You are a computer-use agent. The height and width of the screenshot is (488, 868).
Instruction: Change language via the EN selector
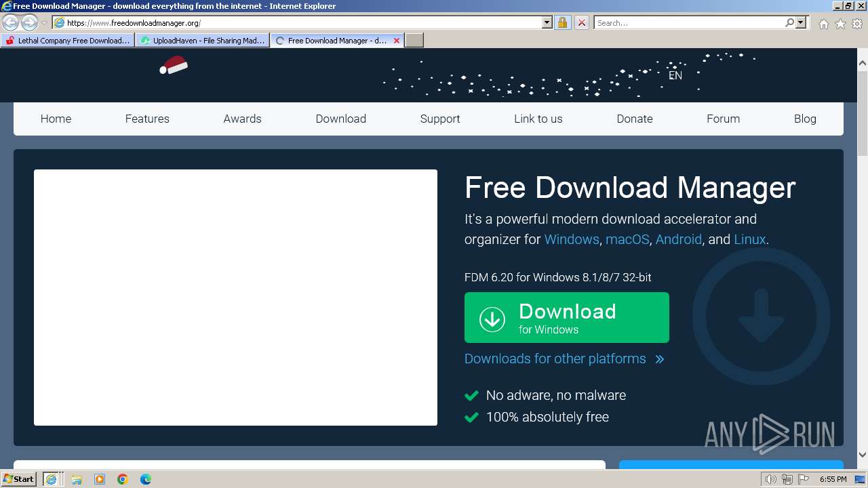[x=675, y=75]
